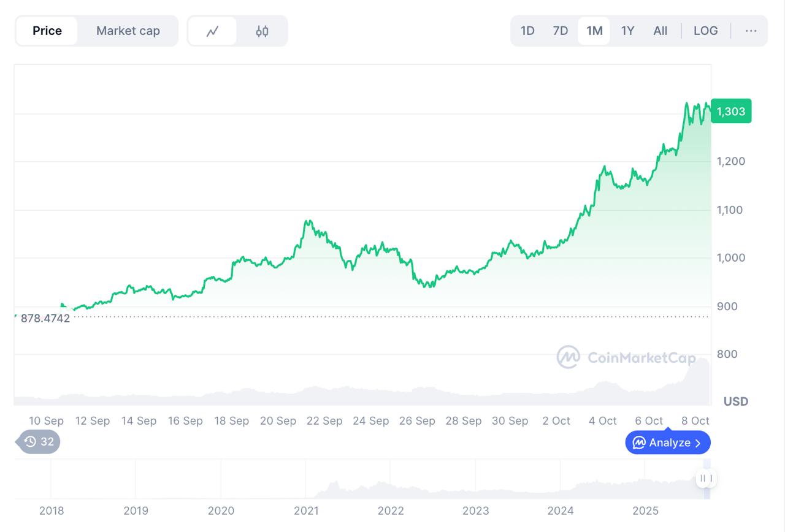Select the Price view tab
Screen dimensions: 785x532
pyautogui.click(x=47, y=31)
